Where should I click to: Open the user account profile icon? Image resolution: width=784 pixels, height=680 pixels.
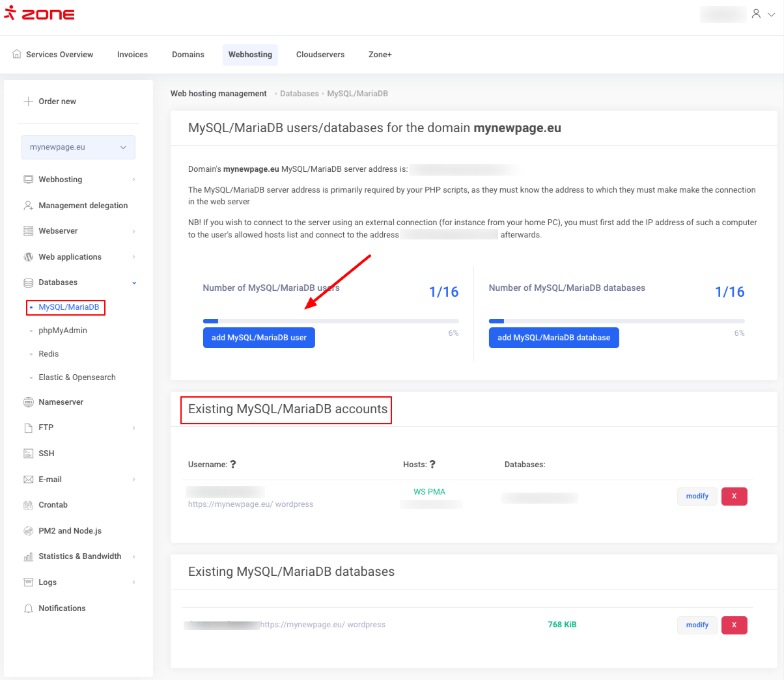(x=756, y=14)
